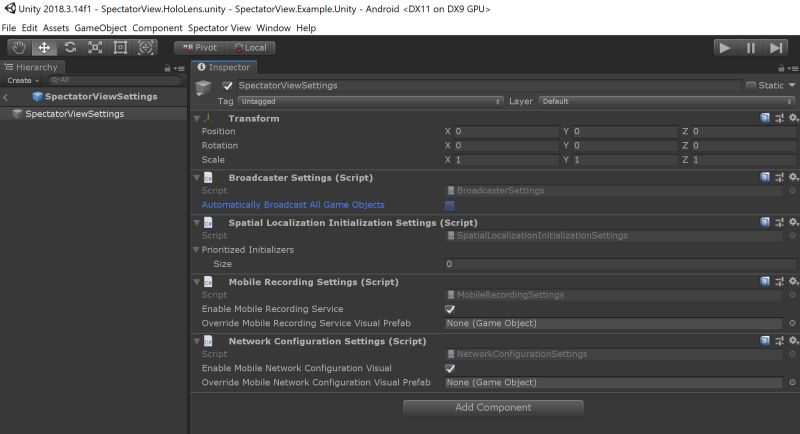This screenshot has width=800, height=434.
Task: Open the Component menu
Action: click(x=157, y=28)
